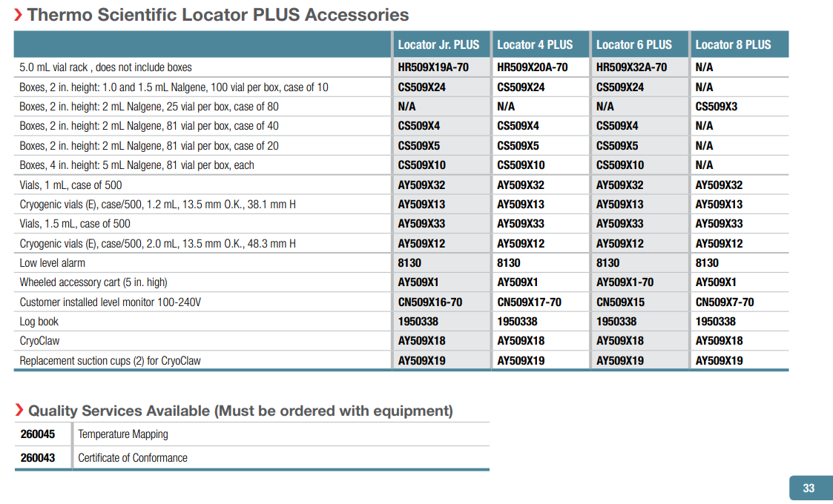Click CS509X24 under Locator 6 PLUS

620,87
